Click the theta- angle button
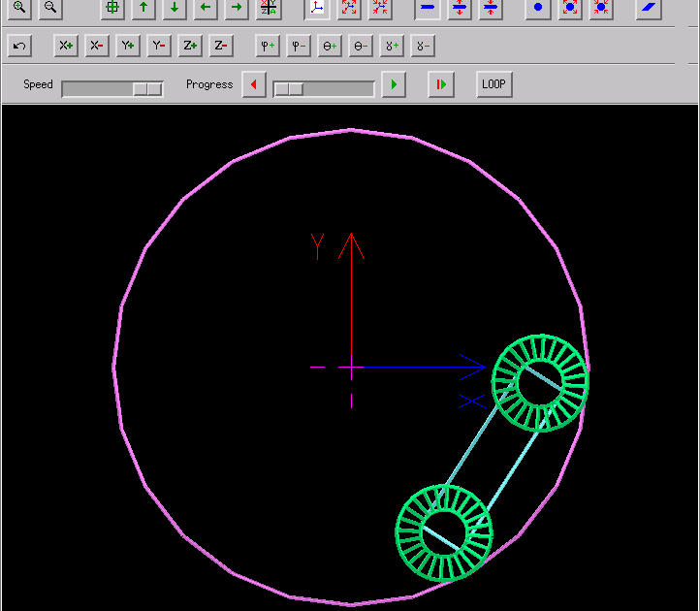Image resolution: width=700 pixels, height=611 pixels. pos(361,46)
